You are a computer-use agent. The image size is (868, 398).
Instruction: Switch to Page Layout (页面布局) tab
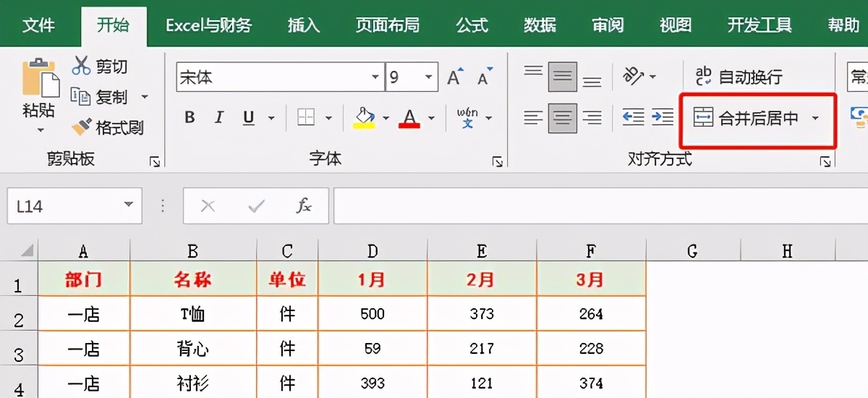[x=388, y=25]
